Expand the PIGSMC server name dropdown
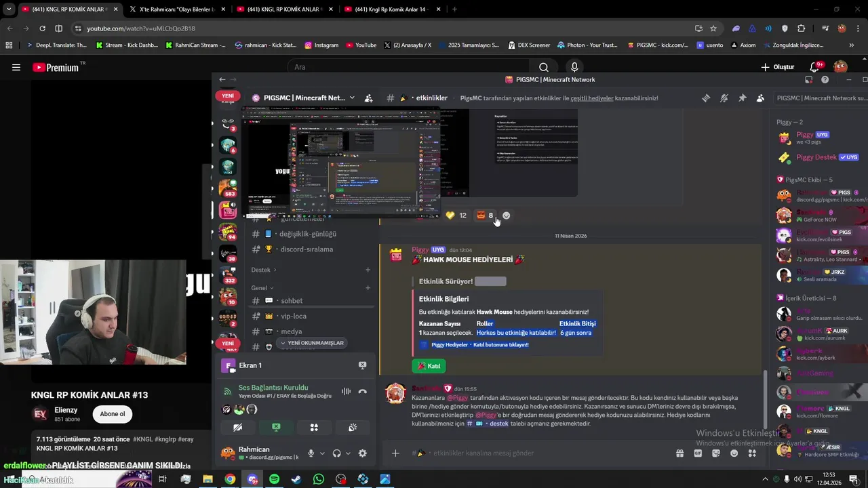The height and width of the screenshot is (488, 868). pyautogui.click(x=352, y=98)
